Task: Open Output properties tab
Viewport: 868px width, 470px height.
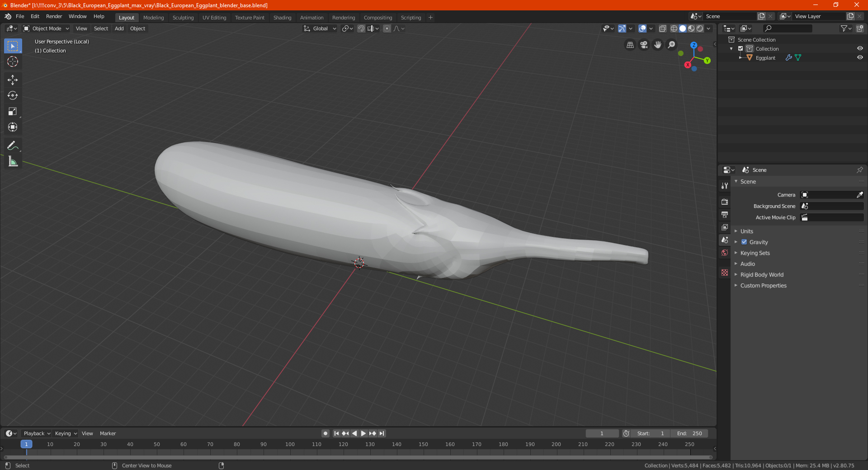Action: click(x=725, y=215)
